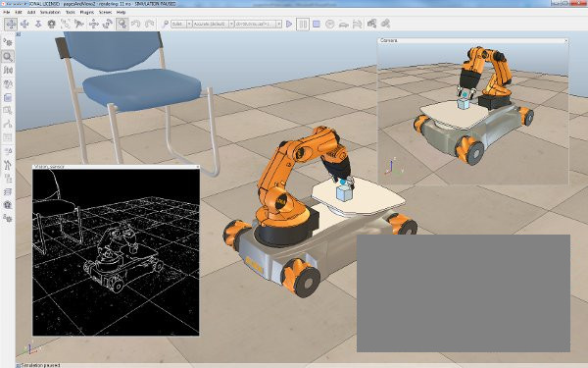Open the page selector icon
The image size is (588, 368).
click(371, 24)
